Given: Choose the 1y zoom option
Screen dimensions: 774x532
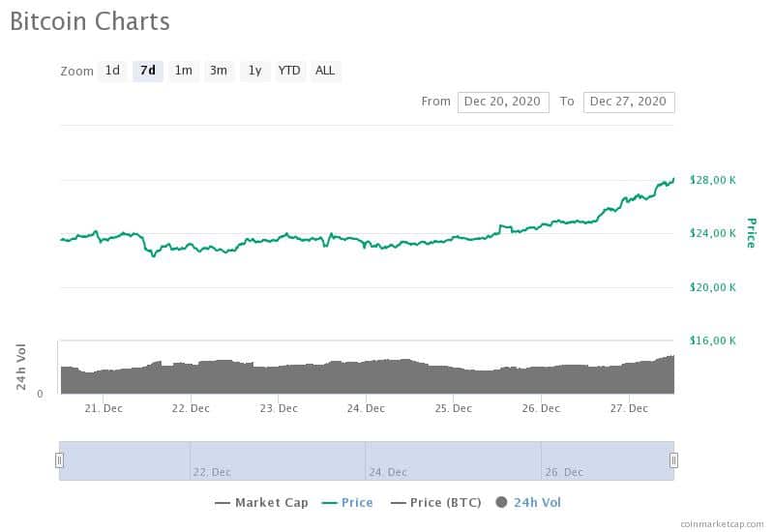Looking at the screenshot, I should point(254,71).
